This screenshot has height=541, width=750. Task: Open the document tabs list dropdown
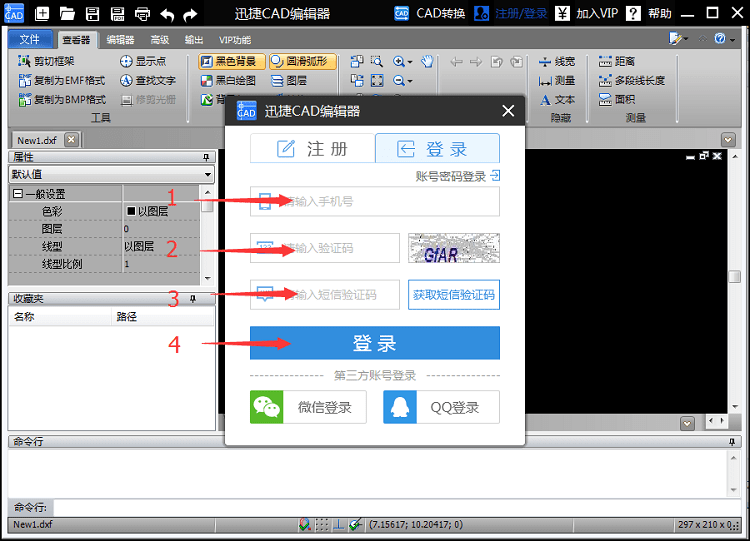coord(728,140)
